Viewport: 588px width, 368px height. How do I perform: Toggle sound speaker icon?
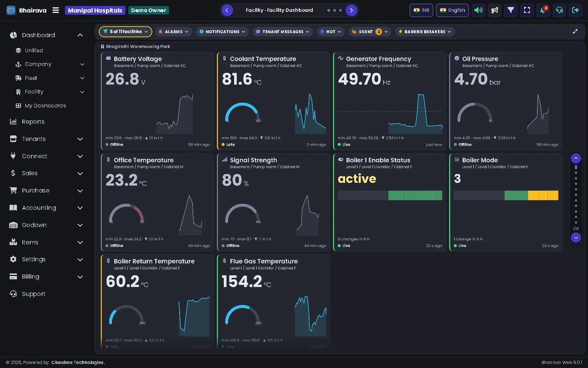478,10
